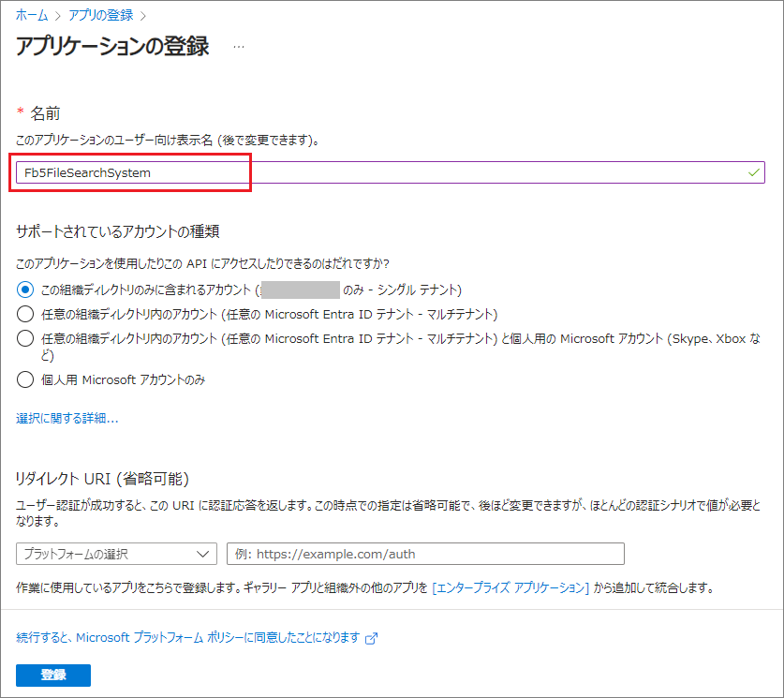Expand the プラットフォームの選択 dropdown
The image size is (784, 698).
(x=116, y=554)
